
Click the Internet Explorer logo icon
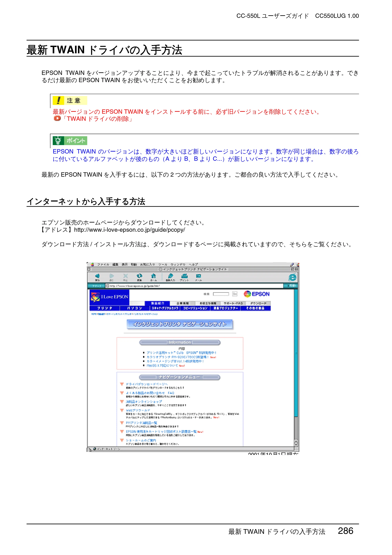click(292, 277)
